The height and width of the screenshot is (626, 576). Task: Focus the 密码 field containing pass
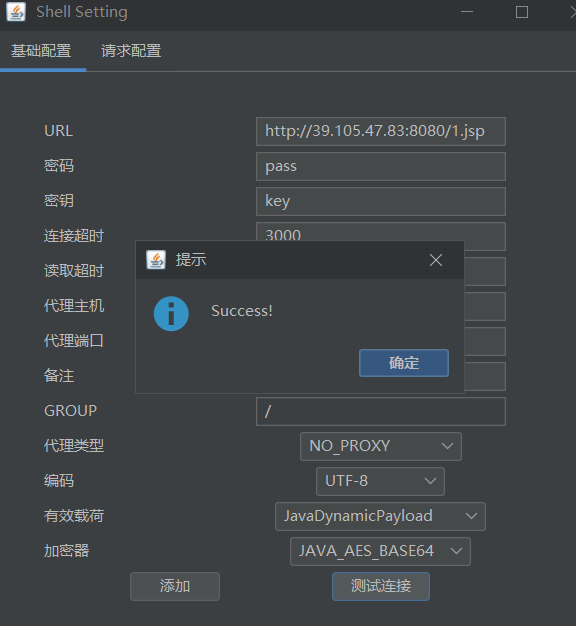tap(381, 166)
